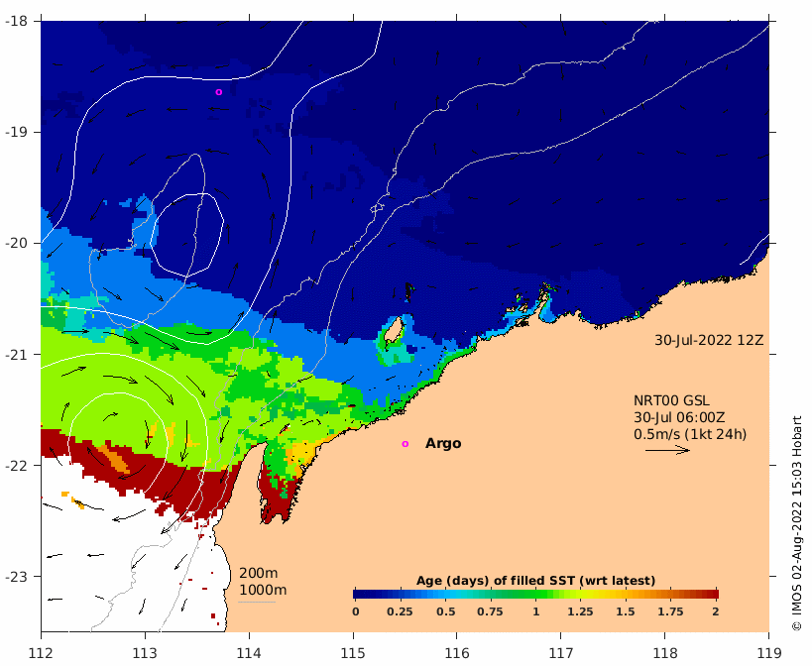Click the 1000m bathymetry contour label
Viewport: 812px width, 666px height.
click(263, 590)
